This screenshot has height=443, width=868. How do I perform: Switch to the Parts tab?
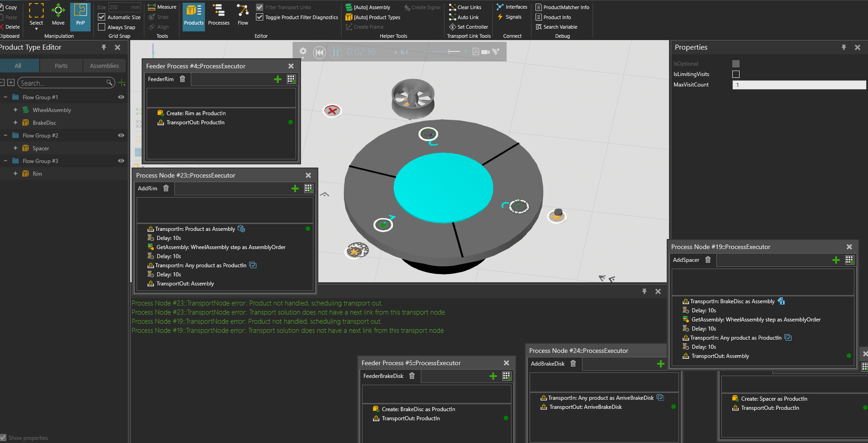pos(61,66)
